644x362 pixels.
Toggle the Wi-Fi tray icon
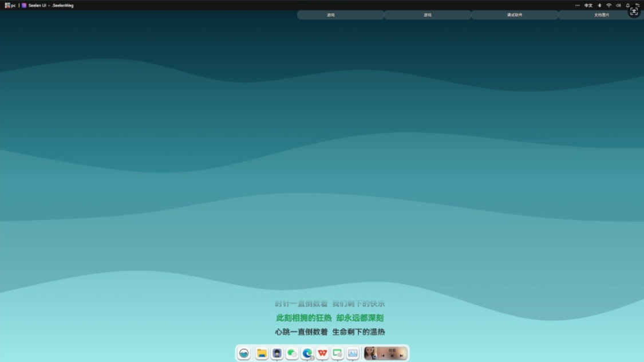609,5
